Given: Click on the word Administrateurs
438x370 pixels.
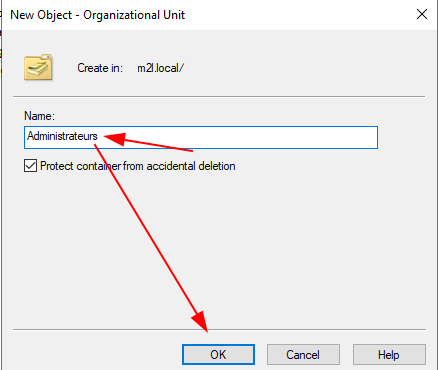Looking at the screenshot, I should click(x=62, y=136).
